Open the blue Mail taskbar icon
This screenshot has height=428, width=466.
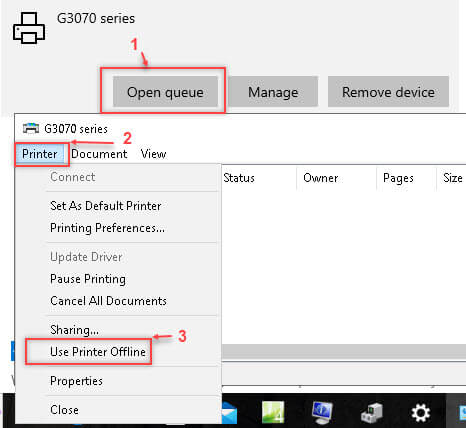[x=229, y=413]
